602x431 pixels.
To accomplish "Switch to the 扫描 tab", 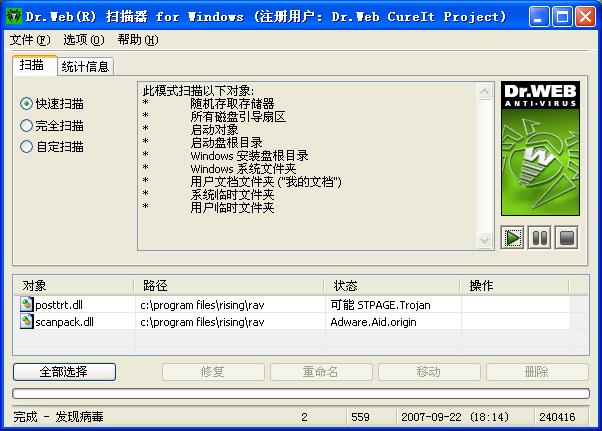I will [35, 65].
